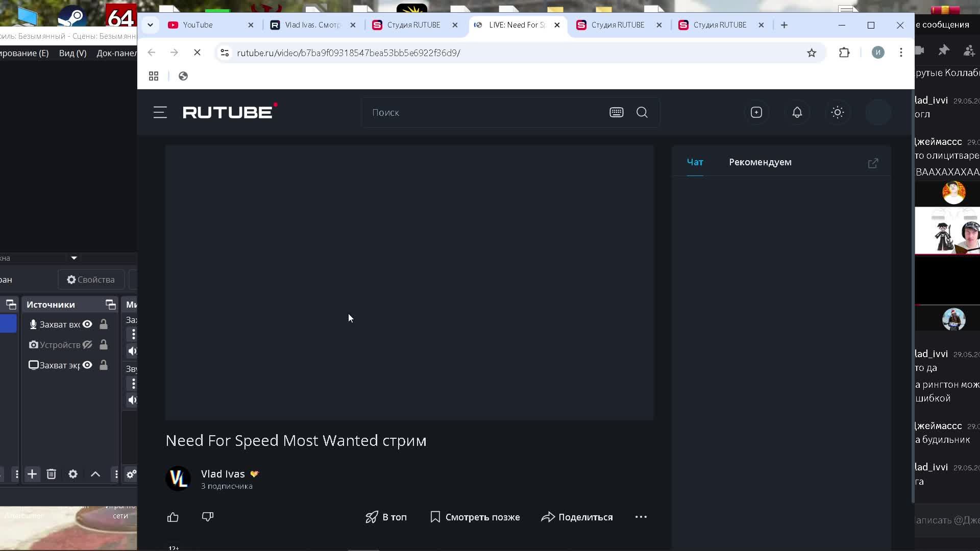This screenshot has width=980, height=551.
Task: Click the search magnifier icon
Action: (642, 112)
